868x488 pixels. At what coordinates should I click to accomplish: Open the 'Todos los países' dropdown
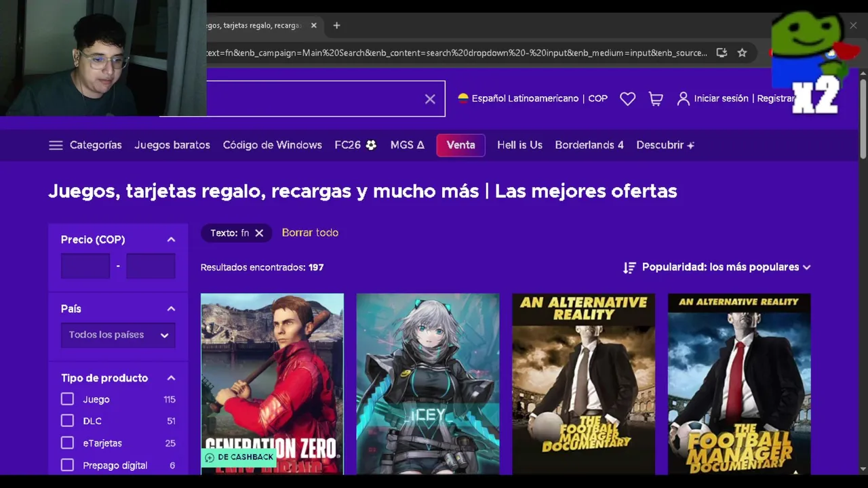[118, 335]
